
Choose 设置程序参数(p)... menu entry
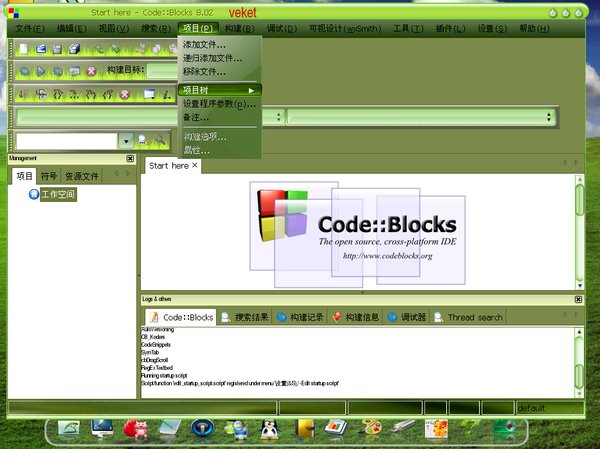(x=220, y=104)
